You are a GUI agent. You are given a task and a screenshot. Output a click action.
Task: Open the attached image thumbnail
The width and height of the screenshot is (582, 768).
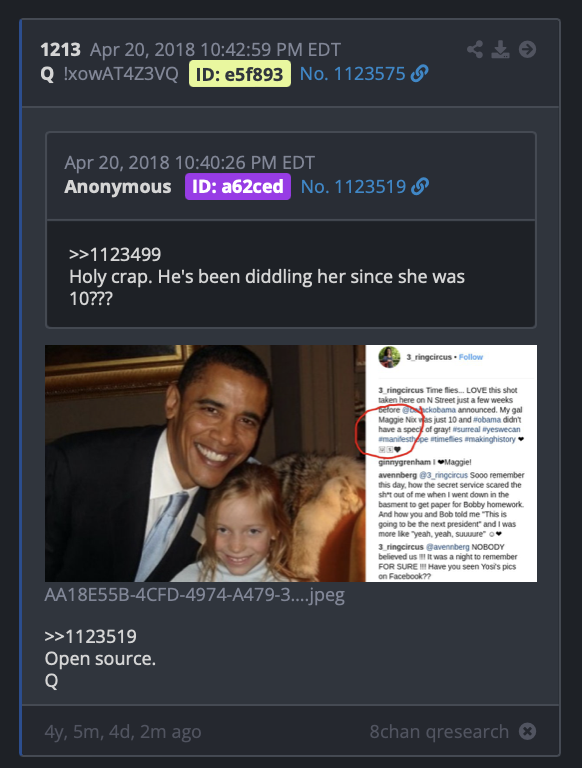291,463
